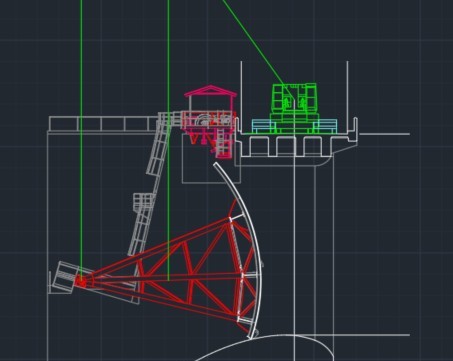Select the white rectangle beneath pink hoist platform
Image resolution: width=453 pixels, height=361 pixels.
(x=211, y=159)
